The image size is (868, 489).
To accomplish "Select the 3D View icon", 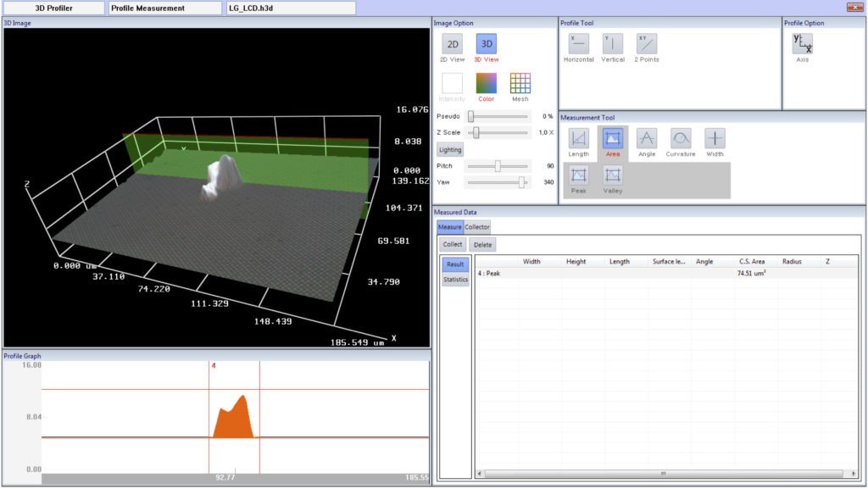I will (x=486, y=44).
